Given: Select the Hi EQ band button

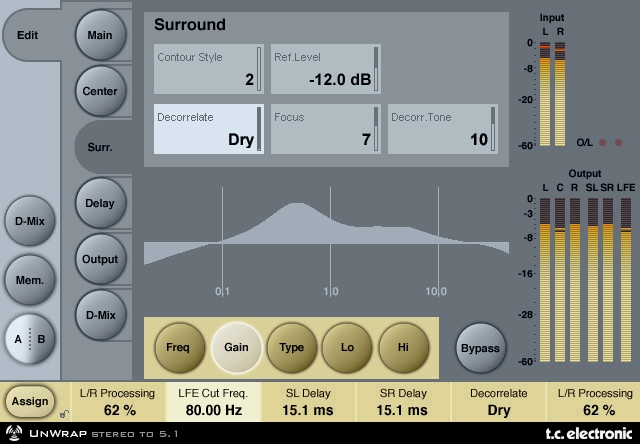Looking at the screenshot, I should coord(403,348).
